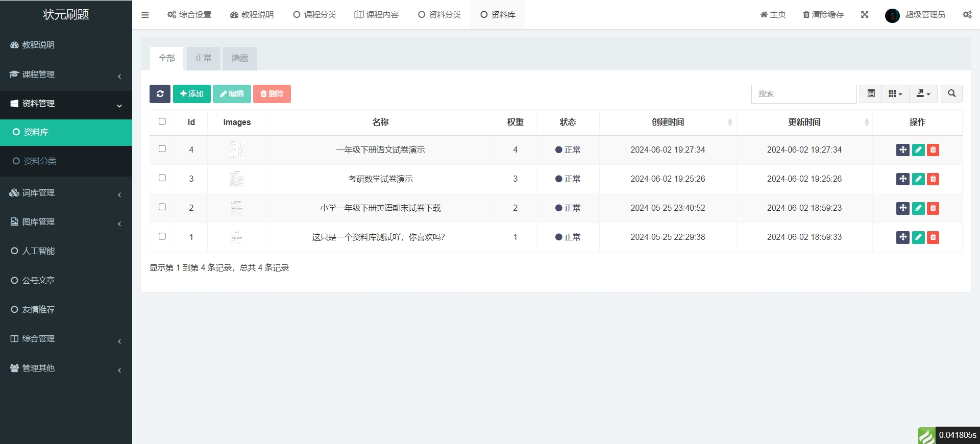Open the columns visibility dropdown
980x444 pixels.
[895, 94]
